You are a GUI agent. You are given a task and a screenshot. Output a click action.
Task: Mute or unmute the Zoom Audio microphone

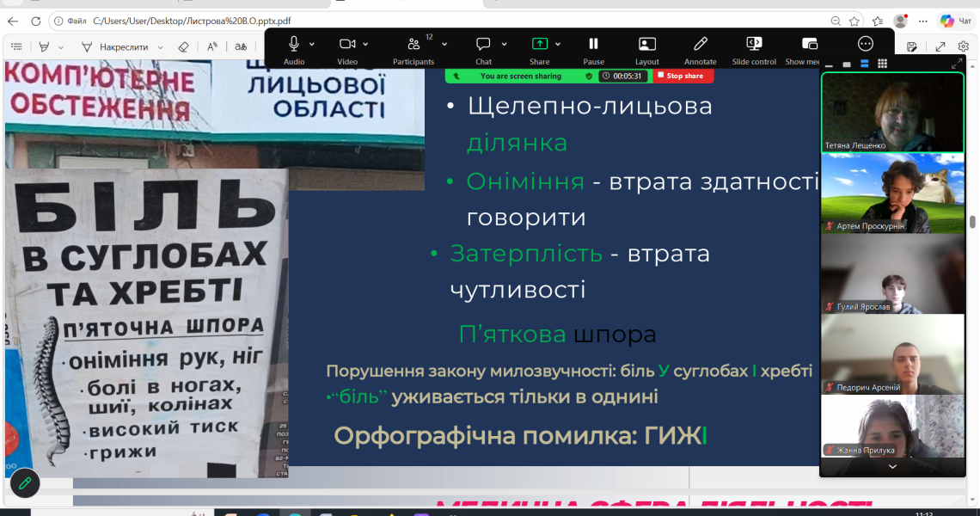[x=294, y=44]
